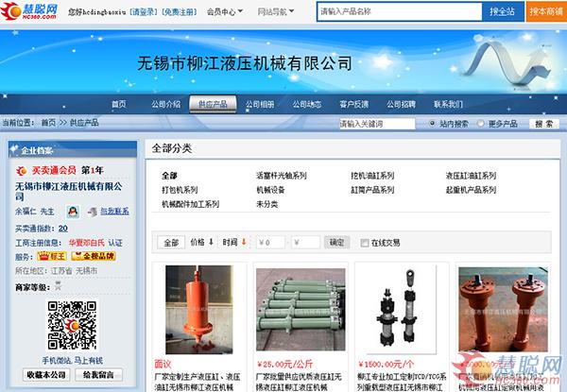
Task: Click the 搜全站 search button
Action: (x=503, y=11)
